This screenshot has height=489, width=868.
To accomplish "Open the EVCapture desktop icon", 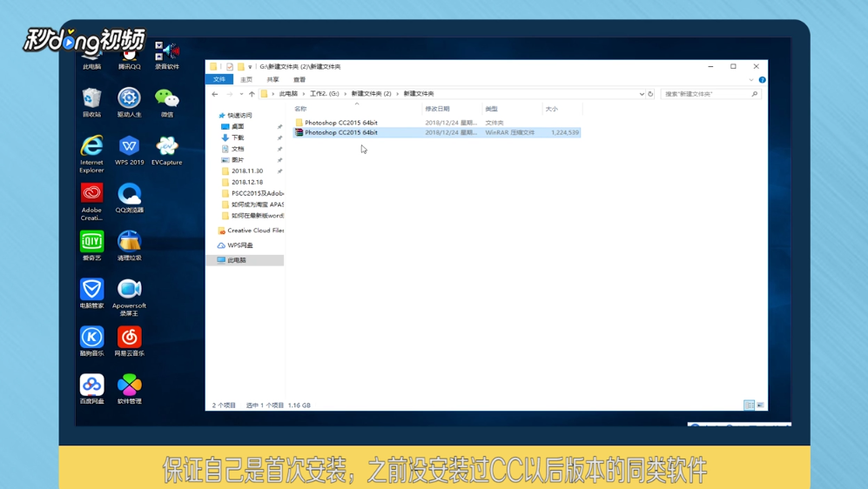I will tap(166, 150).
